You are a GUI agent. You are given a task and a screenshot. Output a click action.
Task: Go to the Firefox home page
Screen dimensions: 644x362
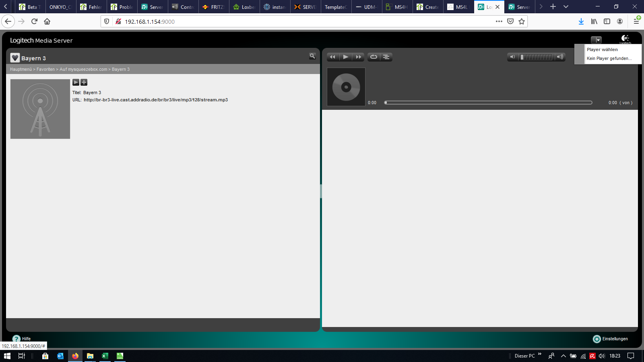tap(47, 21)
